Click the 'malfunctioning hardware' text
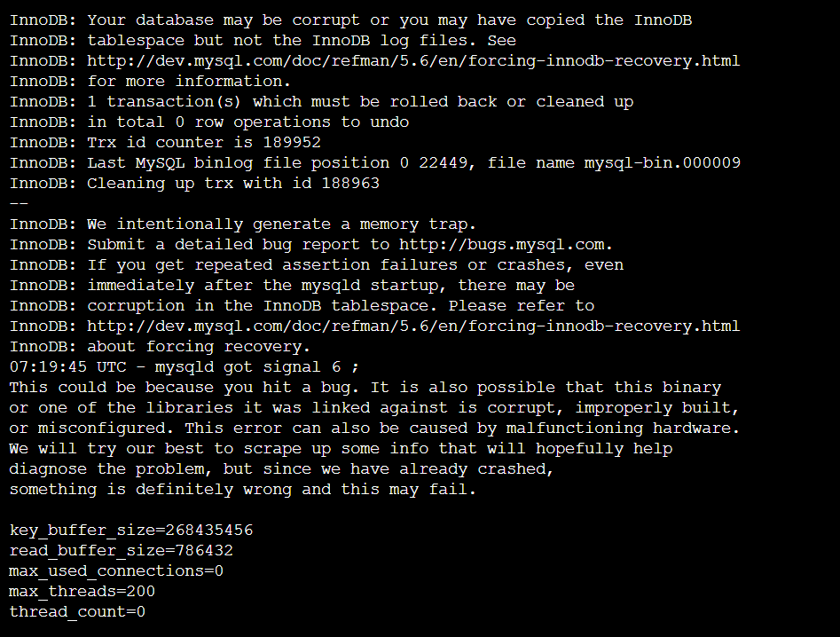 coord(623,428)
